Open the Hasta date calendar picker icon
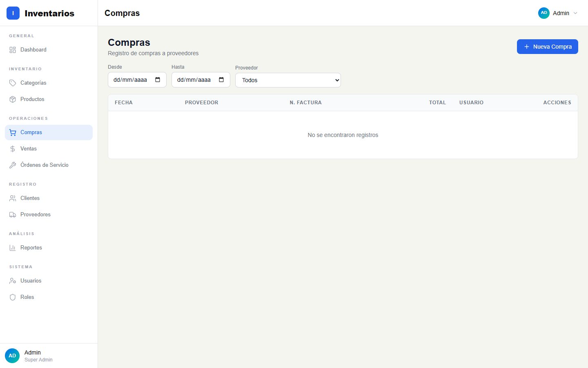The image size is (588, 368). click(x=221, y=80)
